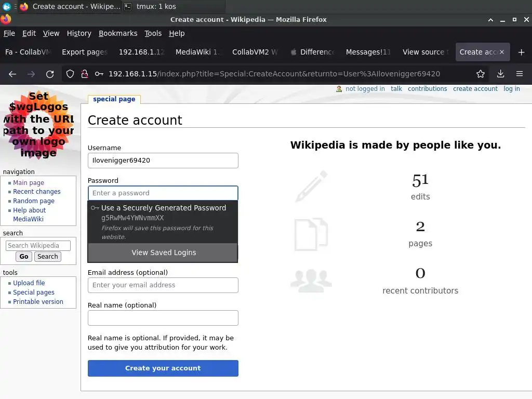Open the Special pages link
This screenshot has height=399, width=532.
[34, 292]
